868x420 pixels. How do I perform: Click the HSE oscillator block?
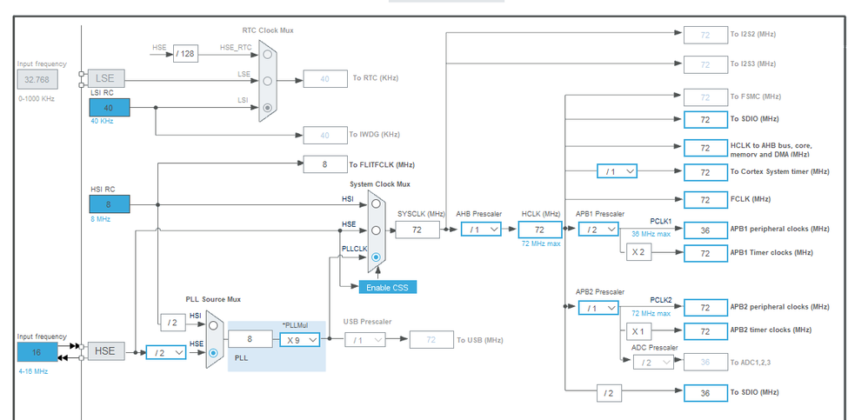(x=106, y=350)
